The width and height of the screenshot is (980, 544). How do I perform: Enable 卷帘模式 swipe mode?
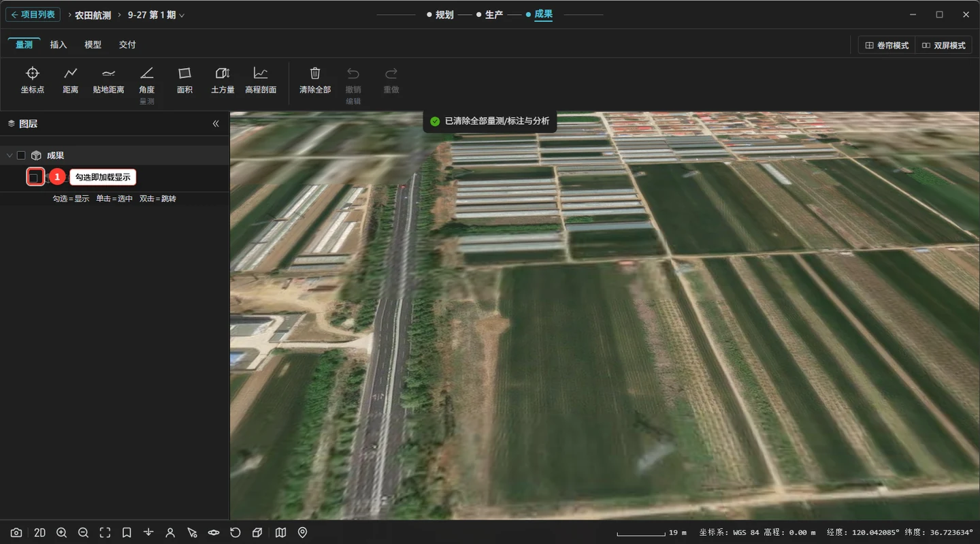point(887,45)
